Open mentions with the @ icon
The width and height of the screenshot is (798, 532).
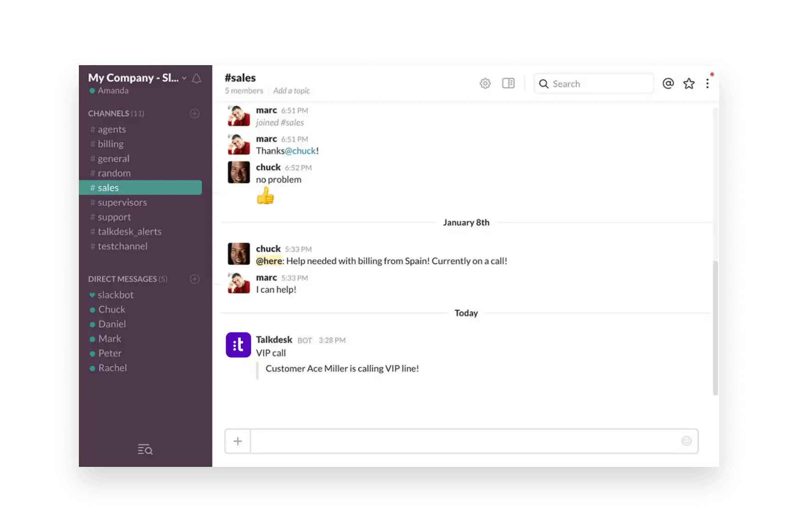point(668,83)
